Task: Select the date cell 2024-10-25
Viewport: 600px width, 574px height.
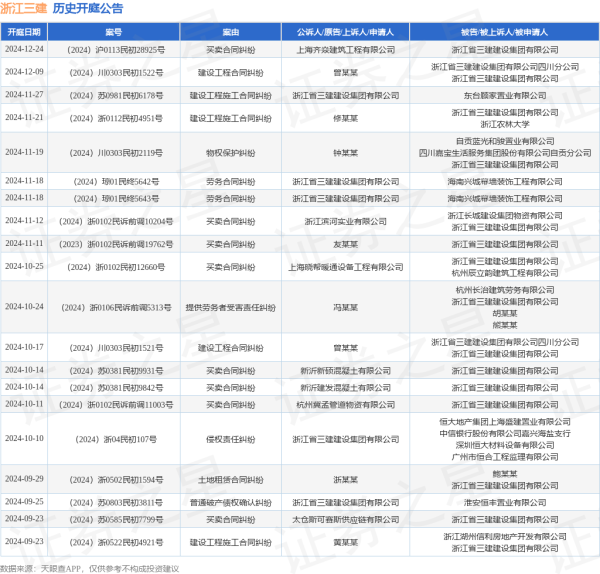Action: point(24,266)
